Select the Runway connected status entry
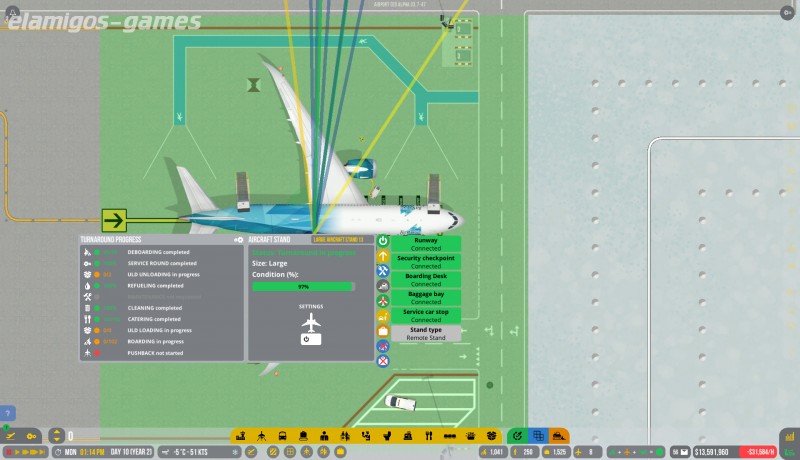The height and width of the screenshot is (460, 800). click(x=425, y=243)
